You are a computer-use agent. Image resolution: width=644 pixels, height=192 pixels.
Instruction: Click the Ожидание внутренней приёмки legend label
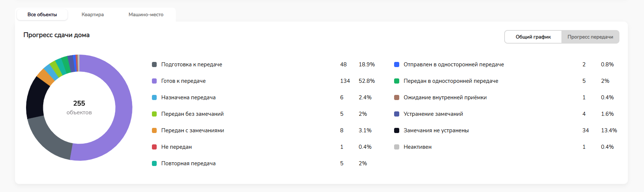coord(445,97)
